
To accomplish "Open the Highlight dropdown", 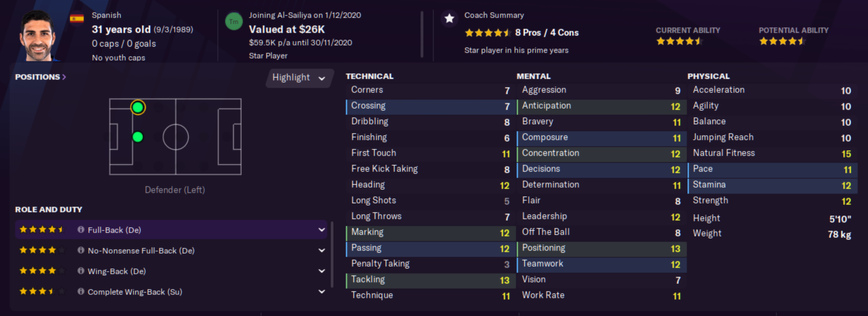I will pos(298,78).
